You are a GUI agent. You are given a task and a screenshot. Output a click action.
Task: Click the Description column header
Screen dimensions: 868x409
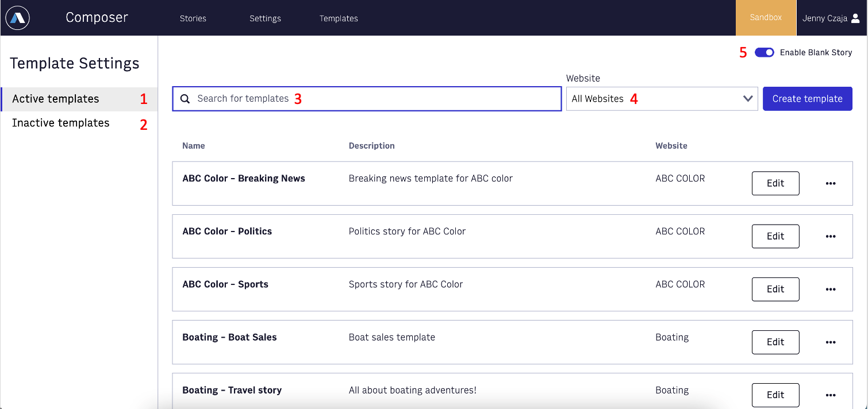pyautogui.click(x=372, y=146)
